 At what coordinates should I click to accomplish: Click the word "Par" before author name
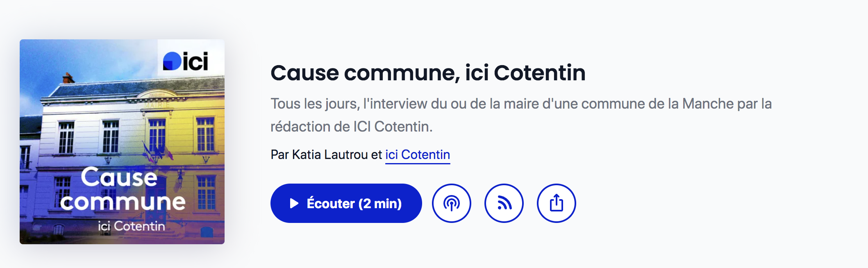click(280, 155)
